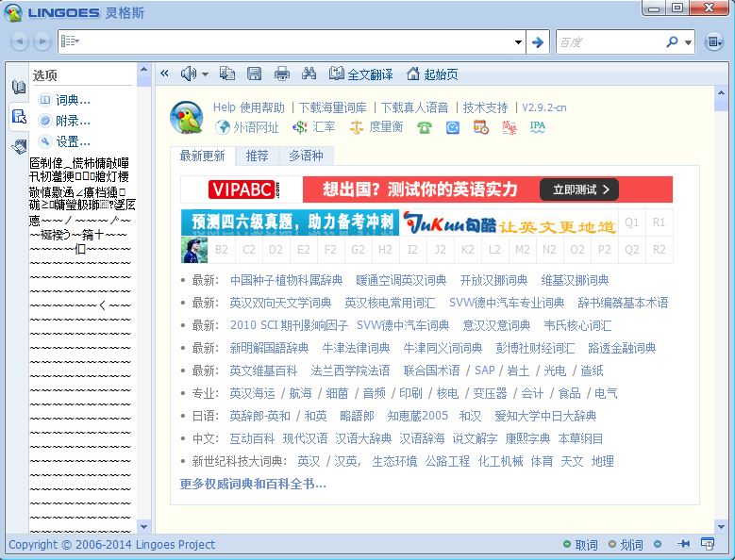This screenshot has width=735, height=560.
Task: Open the search engine dropdown arrow
Action: coord(688,42)
